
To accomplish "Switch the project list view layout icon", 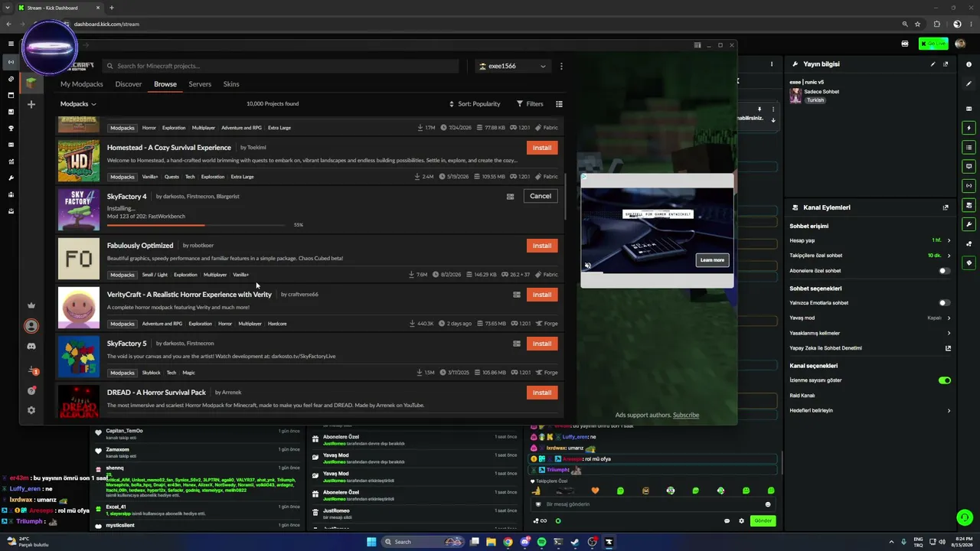I will (559, 104).
